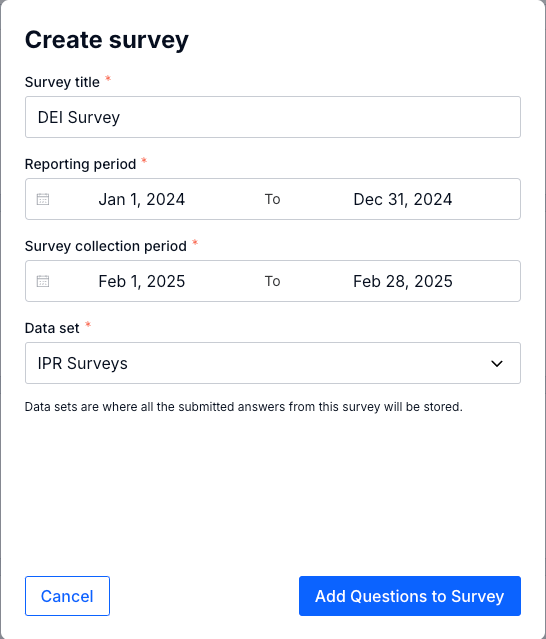Click the required asterisk beside Survey title
Screen dimensions: 546x639
pos(108,78)
